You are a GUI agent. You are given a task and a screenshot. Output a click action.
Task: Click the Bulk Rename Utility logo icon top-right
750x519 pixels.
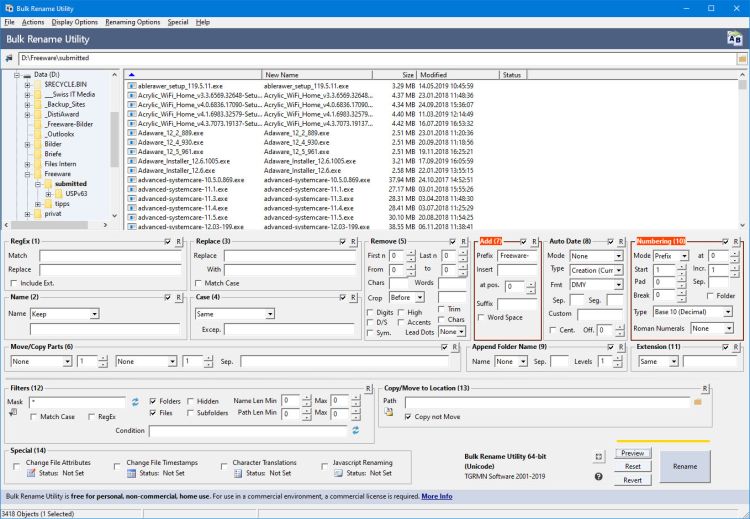[x=735, y=38]
